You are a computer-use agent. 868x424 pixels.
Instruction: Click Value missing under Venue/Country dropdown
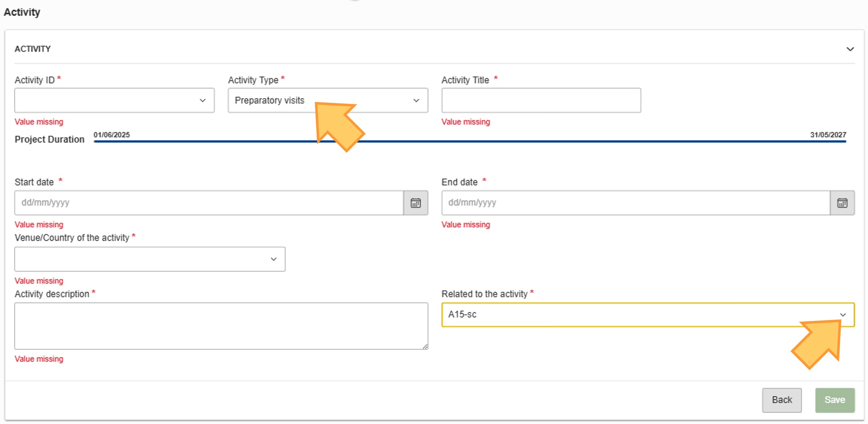(x=39, y=281)
